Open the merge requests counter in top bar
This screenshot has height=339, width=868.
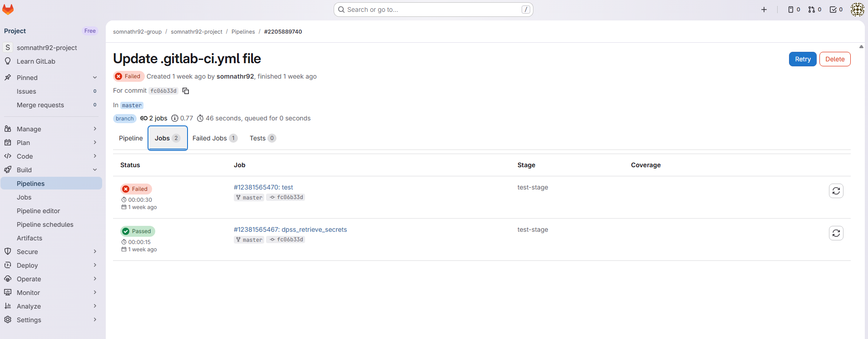[814, 10]
